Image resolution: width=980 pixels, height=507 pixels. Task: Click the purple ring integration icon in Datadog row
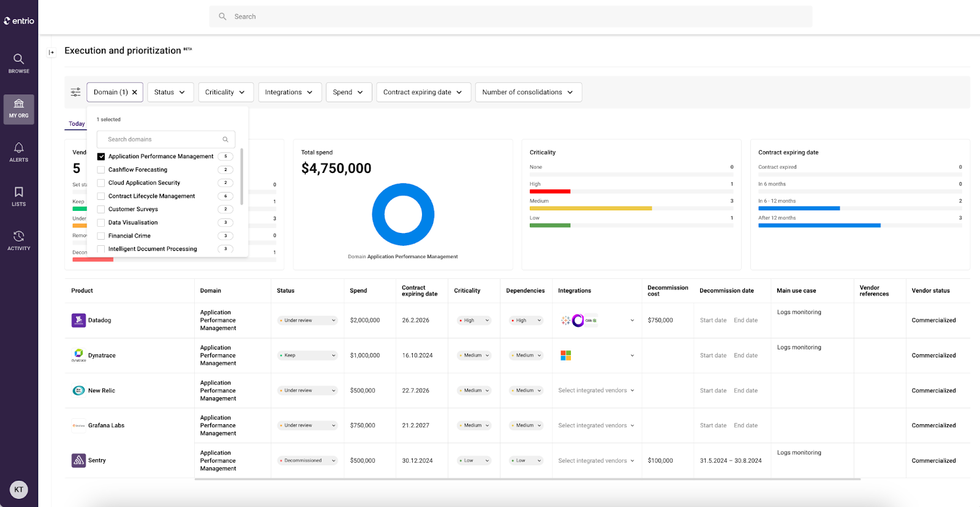[x=578, y=320]
